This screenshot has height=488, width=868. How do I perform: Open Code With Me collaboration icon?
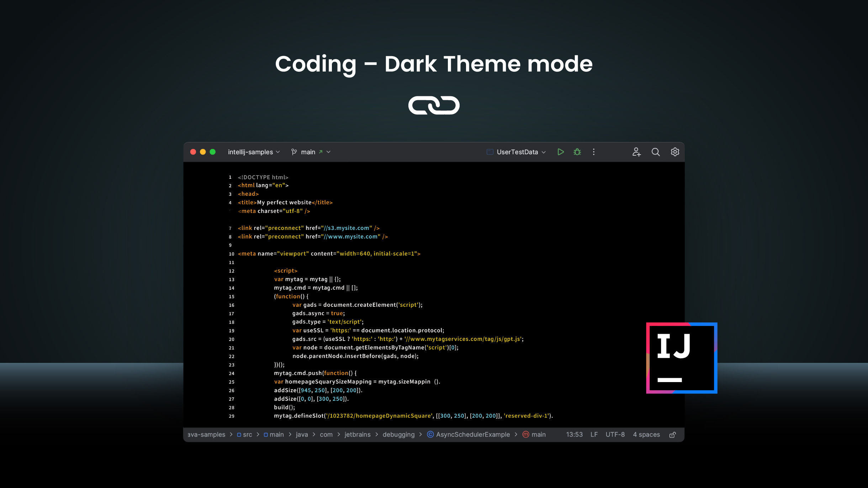point(636,152)
